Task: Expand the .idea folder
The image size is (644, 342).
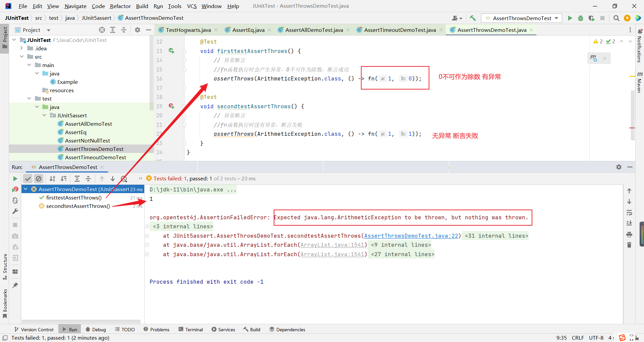Action: coord(22,48)
